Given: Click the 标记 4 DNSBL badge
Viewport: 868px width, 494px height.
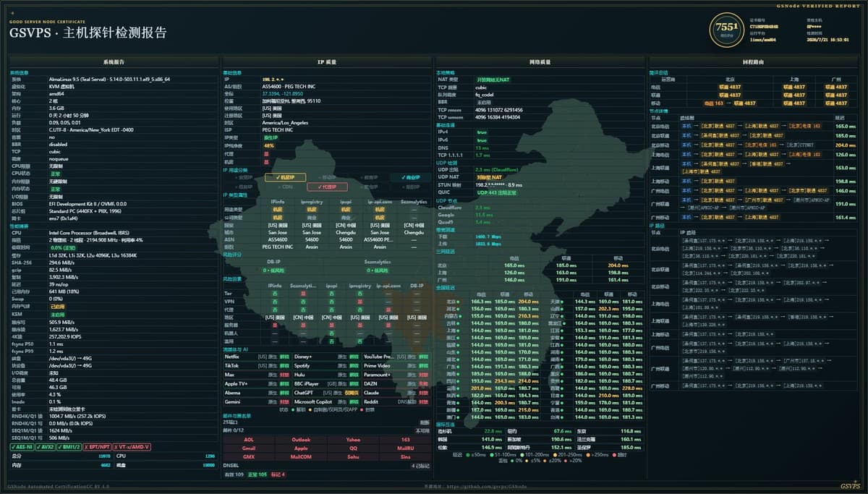Looking at the screenshot, I should [x=278, y=474].
